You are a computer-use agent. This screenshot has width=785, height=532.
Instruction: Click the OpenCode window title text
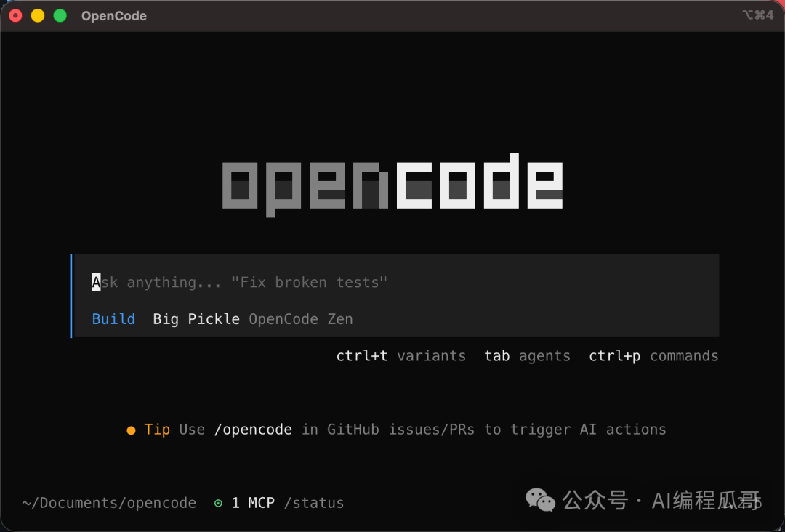[x=114, y=16]
